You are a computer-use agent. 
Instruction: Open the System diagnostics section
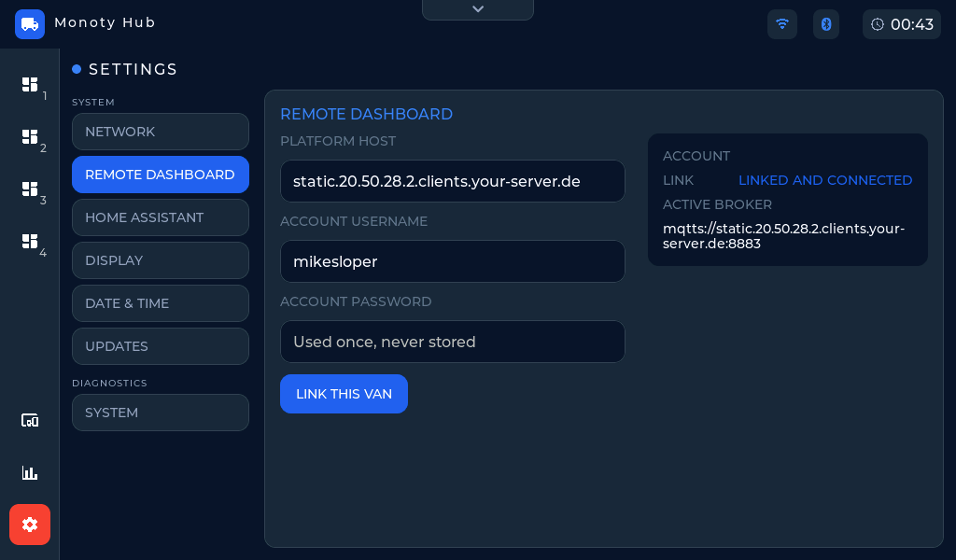coord(161,413)
